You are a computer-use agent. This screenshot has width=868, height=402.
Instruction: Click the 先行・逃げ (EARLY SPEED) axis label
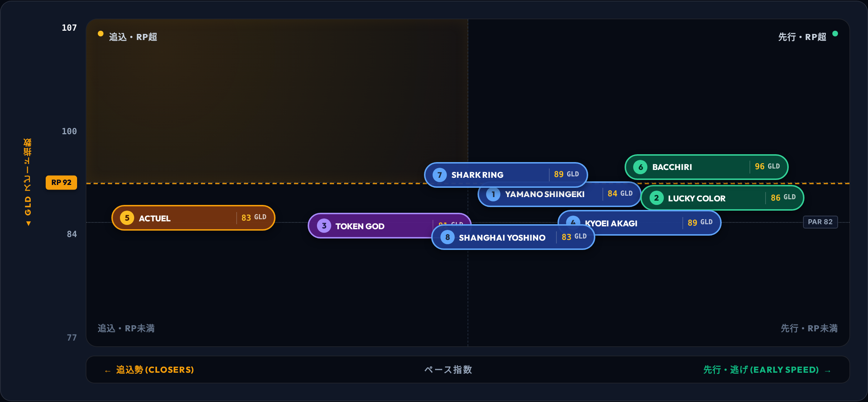[761, 370]
